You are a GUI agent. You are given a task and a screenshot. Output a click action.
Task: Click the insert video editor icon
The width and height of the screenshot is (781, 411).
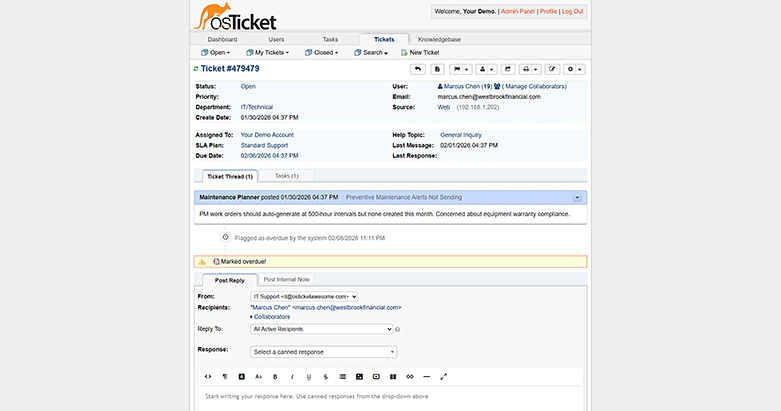click(x=376, y=377)
